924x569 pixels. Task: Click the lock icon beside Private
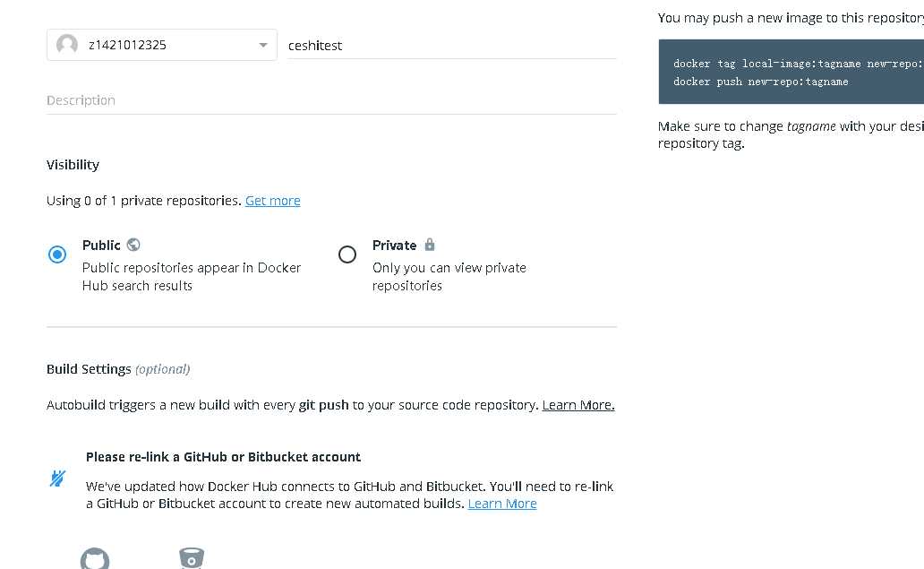tap(430, 245)
